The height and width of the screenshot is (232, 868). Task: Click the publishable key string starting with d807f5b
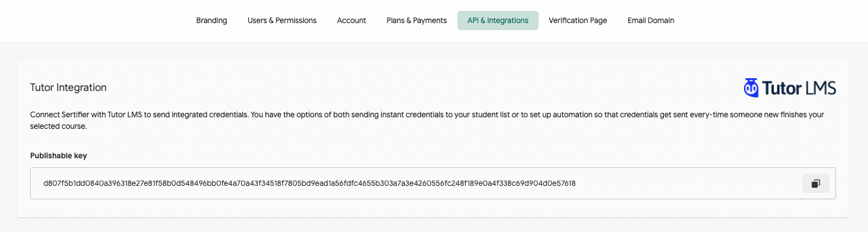click(310, 183)
